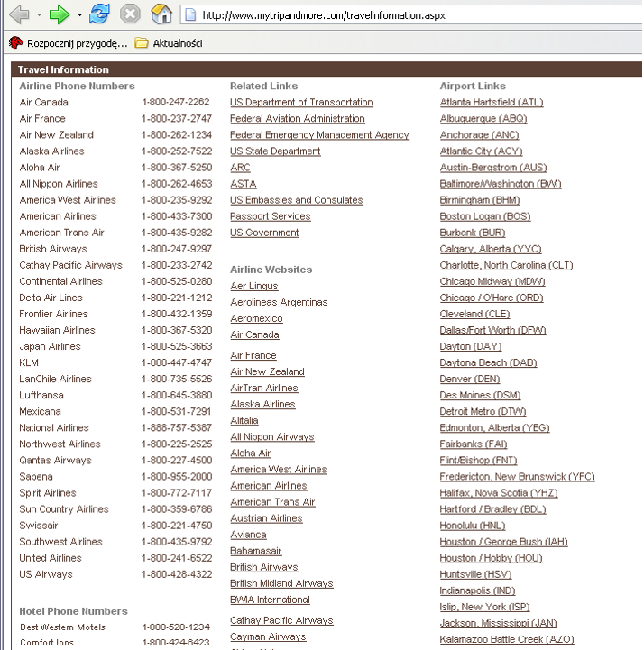Click the green Forward arrow button
This screenshot has height=650, width=644.
click(x=60, y=15)
